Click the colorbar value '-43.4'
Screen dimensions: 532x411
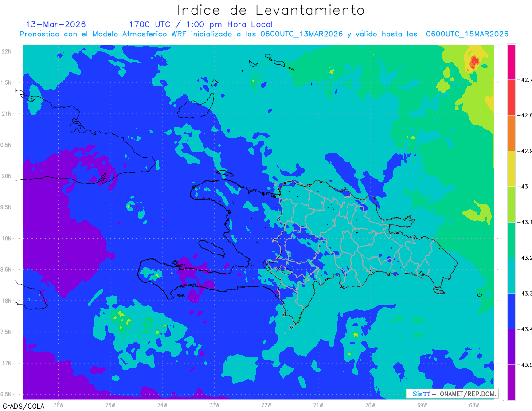pos(524,329)
